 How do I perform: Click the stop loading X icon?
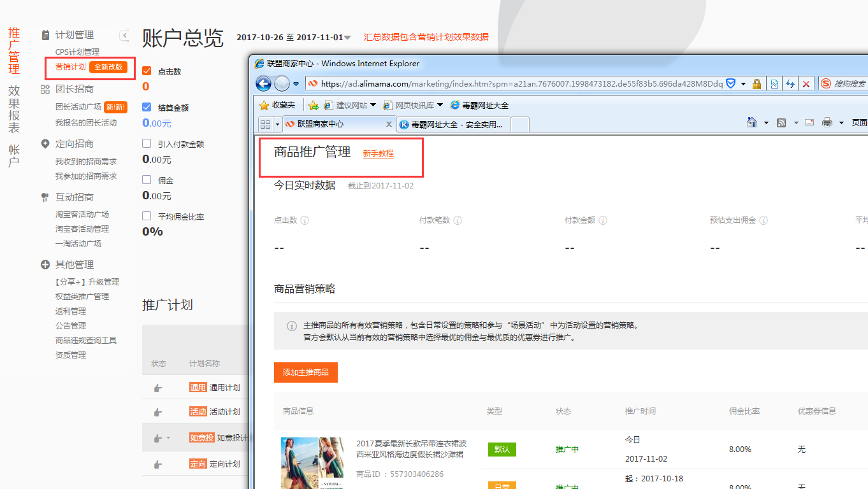[806, 84]
